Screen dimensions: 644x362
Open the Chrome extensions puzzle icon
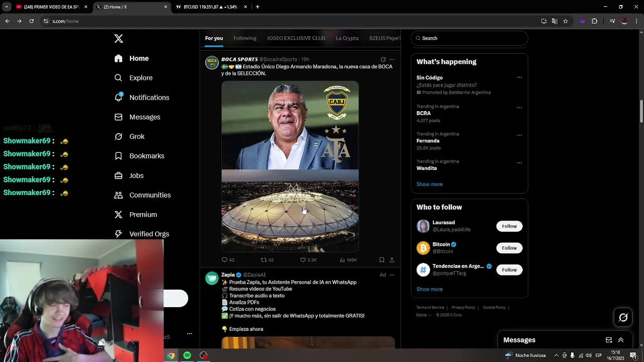595,21
